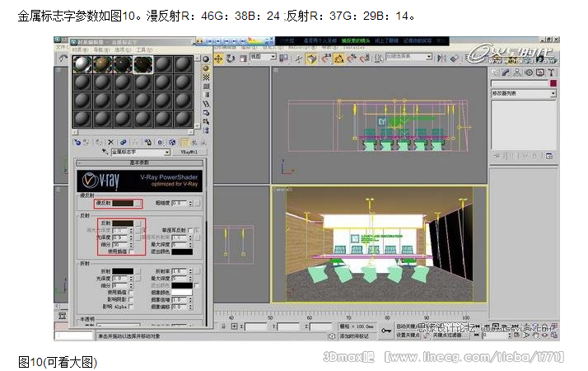The image size is (588, 371).
Task: Select the first white material sample sphere
Action: pos(82,64)
